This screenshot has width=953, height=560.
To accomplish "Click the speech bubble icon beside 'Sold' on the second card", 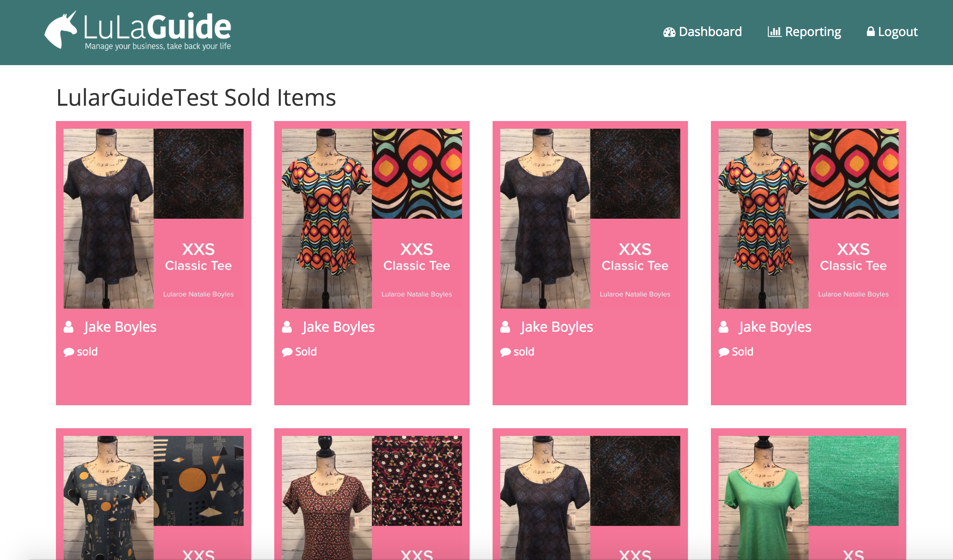I will (287, 352).
